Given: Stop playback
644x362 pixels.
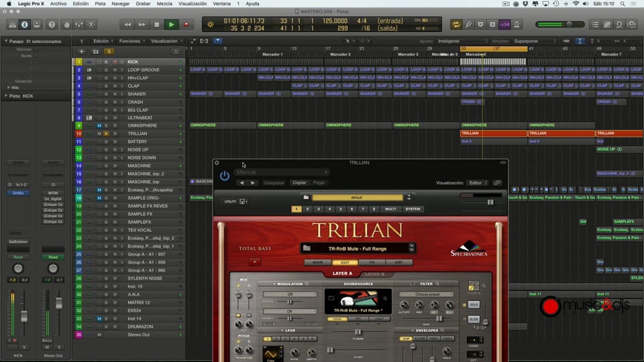Looking at the screenshot, I should click(156, 25).
